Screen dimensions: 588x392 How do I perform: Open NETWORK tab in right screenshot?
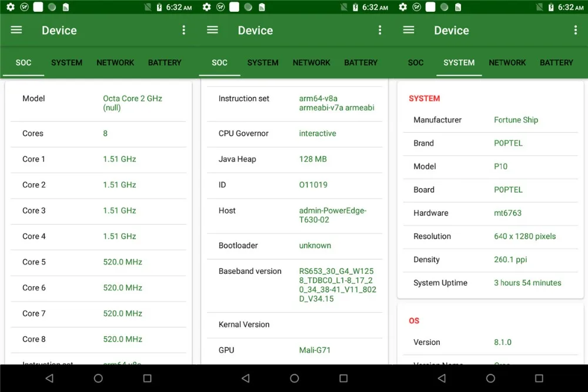click(507, 62)
